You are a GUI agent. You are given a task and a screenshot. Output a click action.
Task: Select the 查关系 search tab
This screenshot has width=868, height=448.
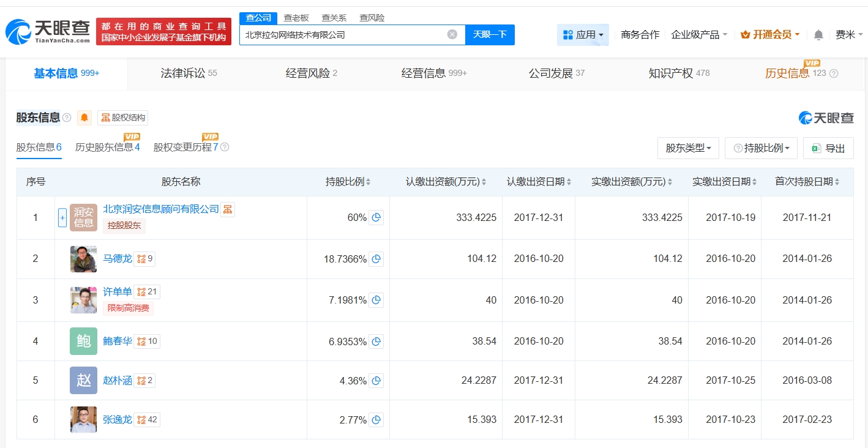coord(335,18)
